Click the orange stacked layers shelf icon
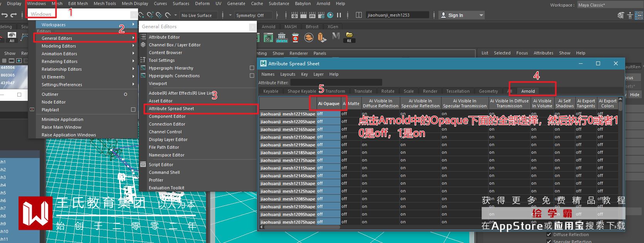The height and width of the screenshot is (243, 644). pos(309,37)
